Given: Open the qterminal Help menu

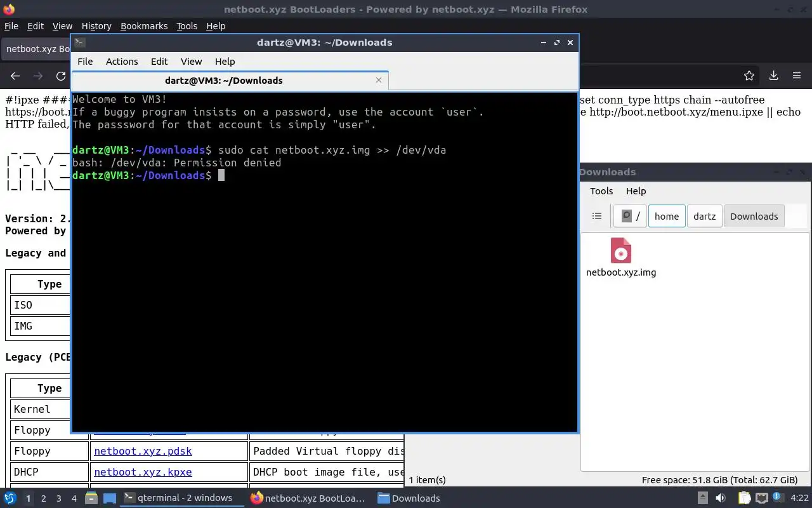Looking at the screenshot, I should pos(225,62).
